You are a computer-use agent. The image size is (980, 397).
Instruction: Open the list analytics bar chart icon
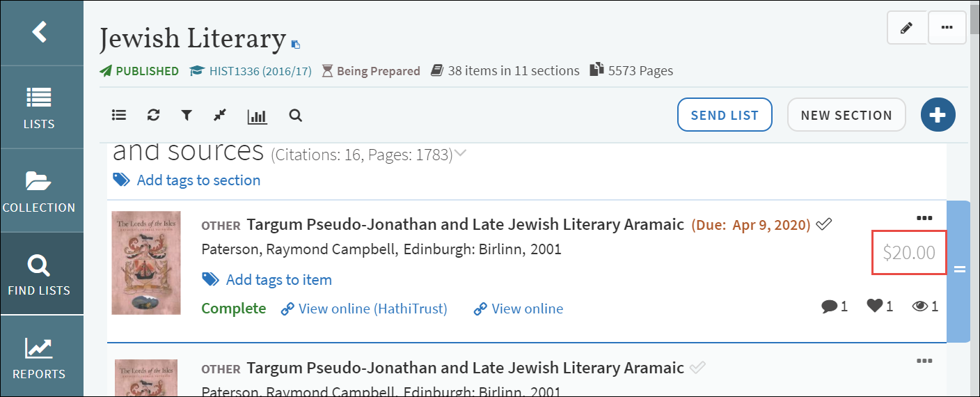click(x=257, y=116)
